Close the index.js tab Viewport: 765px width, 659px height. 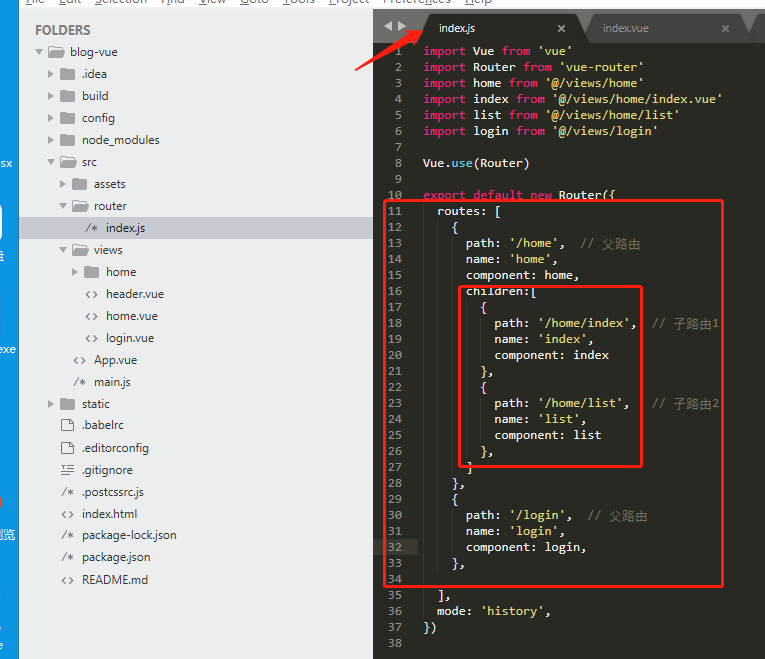562,29
